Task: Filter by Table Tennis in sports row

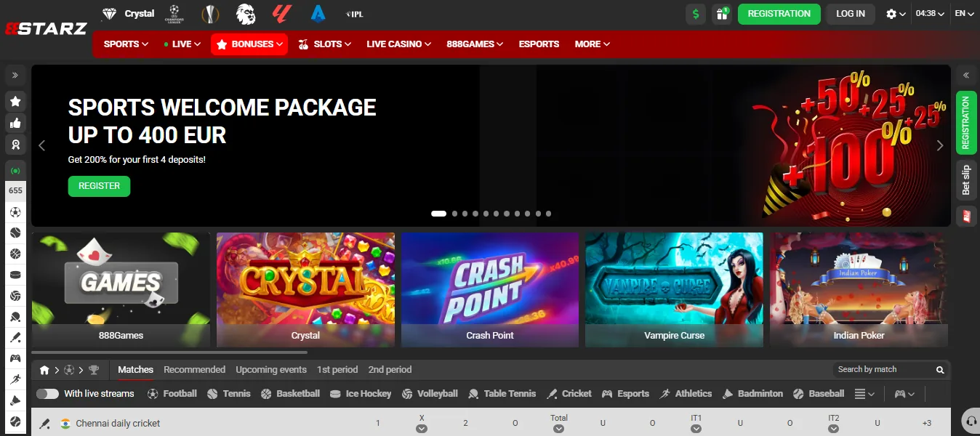Action: click(502, 394)
